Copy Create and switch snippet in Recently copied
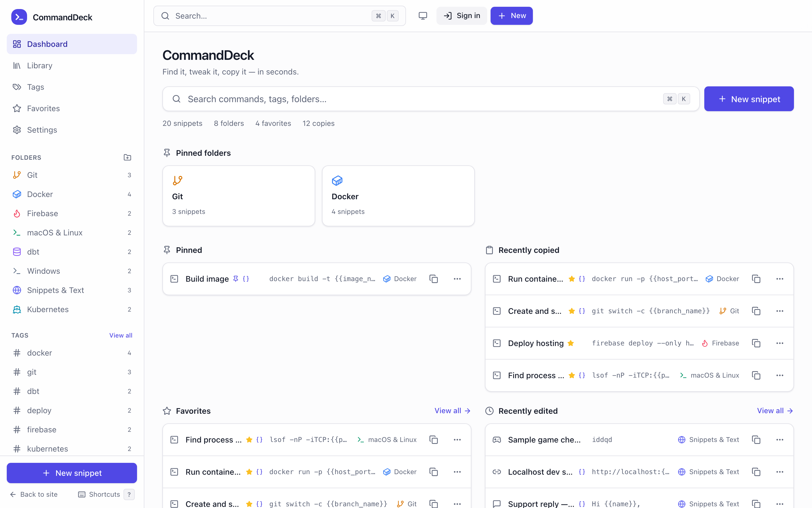812x508 pixels. click(x=756, y=311)
